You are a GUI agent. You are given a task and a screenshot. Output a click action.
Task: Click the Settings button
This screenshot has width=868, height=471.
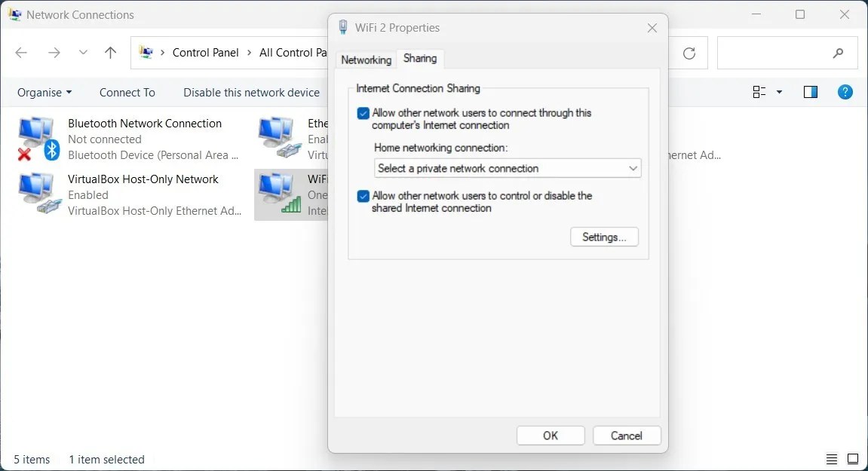(603, 237)
